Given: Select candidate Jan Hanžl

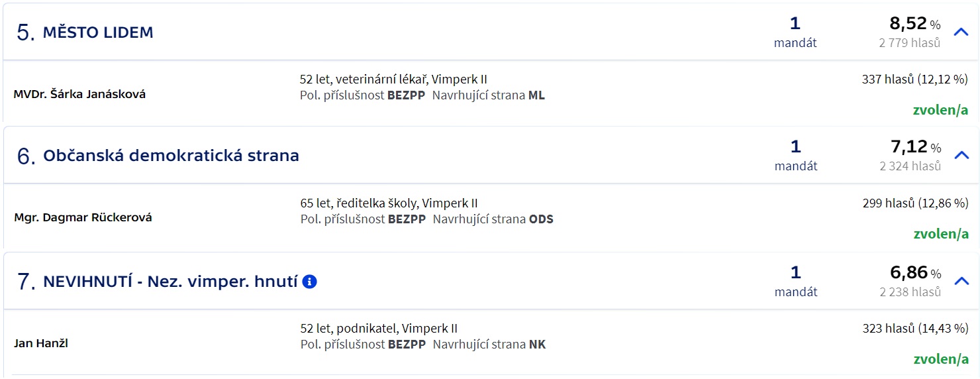Looking at the screenshot, I should click(41, 343).
